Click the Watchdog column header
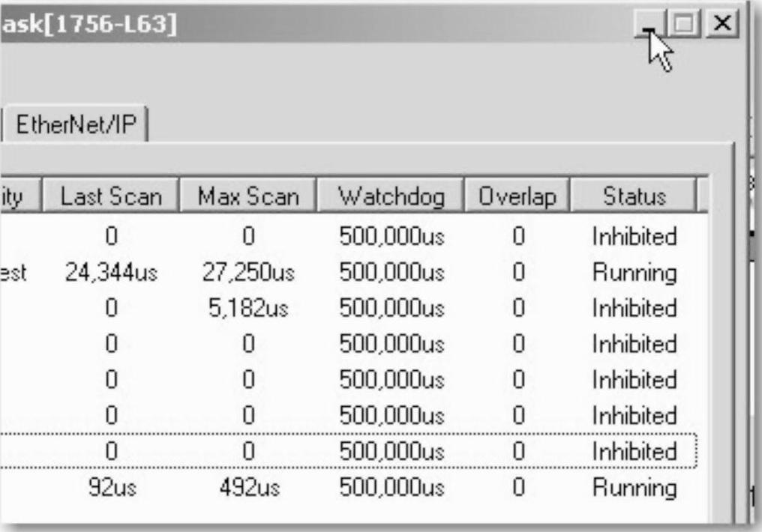This screenshot has height=532, width=762. click(x=391, y=197)
